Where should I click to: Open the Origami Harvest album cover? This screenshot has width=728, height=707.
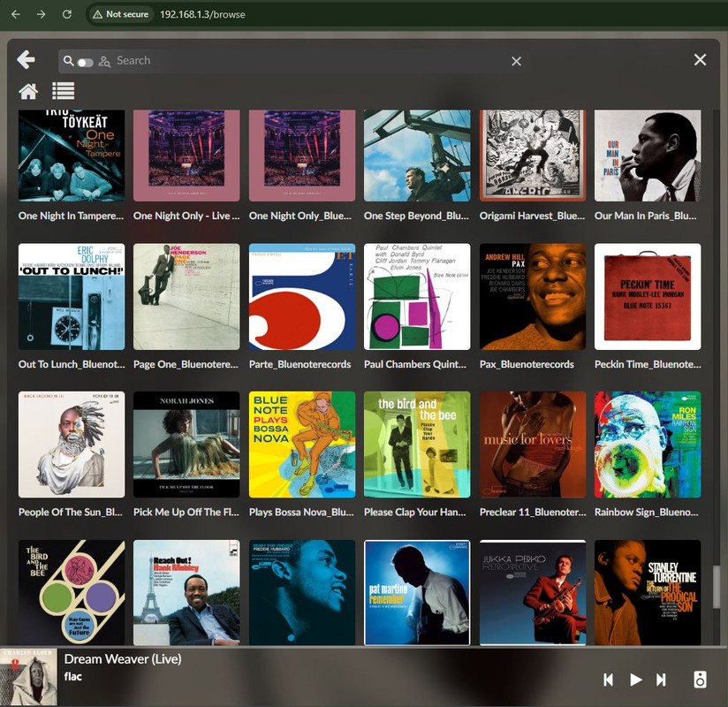point(533,156)
